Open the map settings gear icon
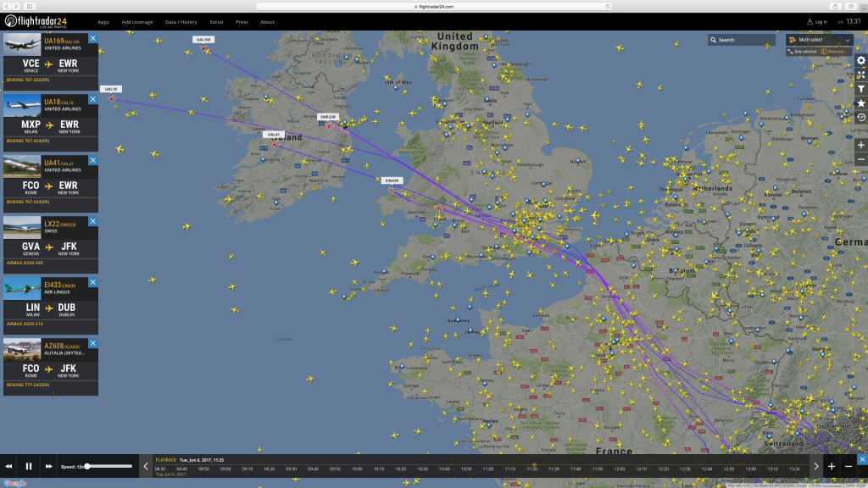Screen dimensions: 868x488 (x=861, y=60)
